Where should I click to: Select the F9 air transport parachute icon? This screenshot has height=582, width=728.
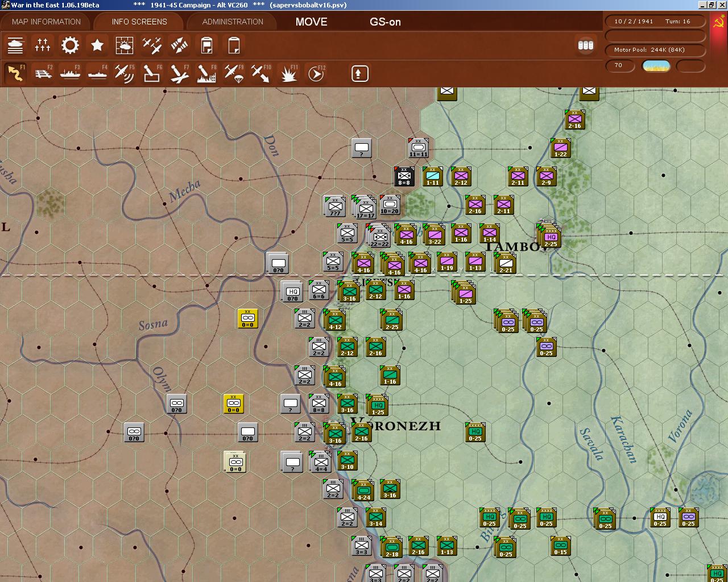pos(234,73)
